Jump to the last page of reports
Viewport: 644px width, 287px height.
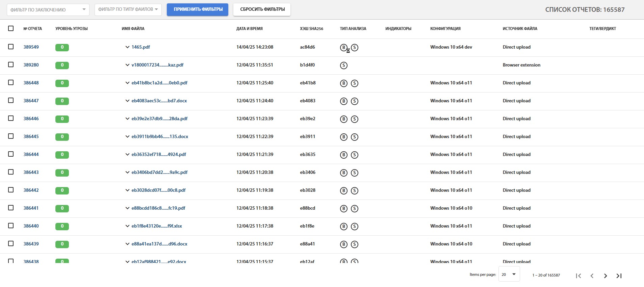coord(619,276)
